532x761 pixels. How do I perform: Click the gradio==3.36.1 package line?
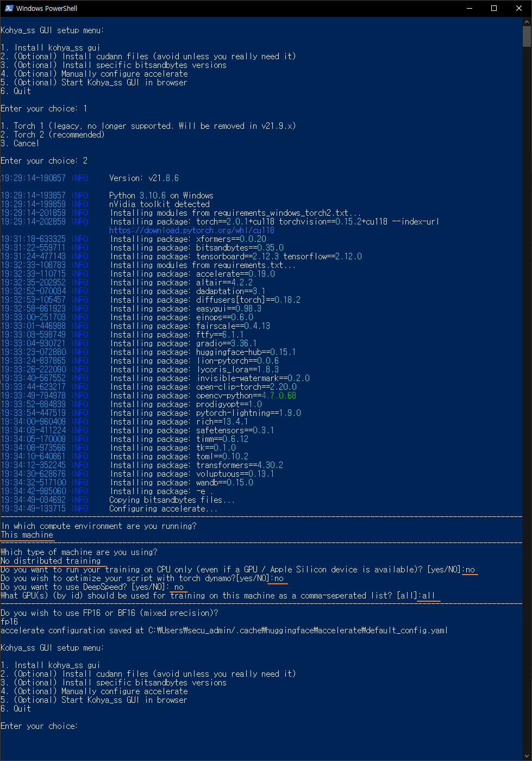pyautogui.click(x=183, y=344)
